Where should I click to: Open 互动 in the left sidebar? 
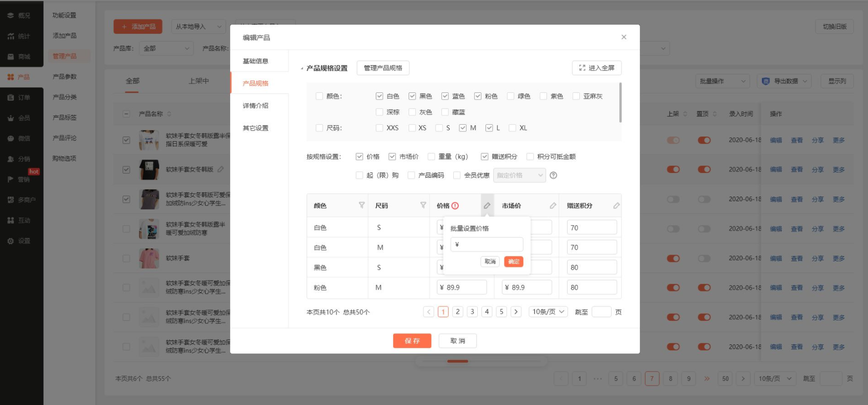click(19, 220)
